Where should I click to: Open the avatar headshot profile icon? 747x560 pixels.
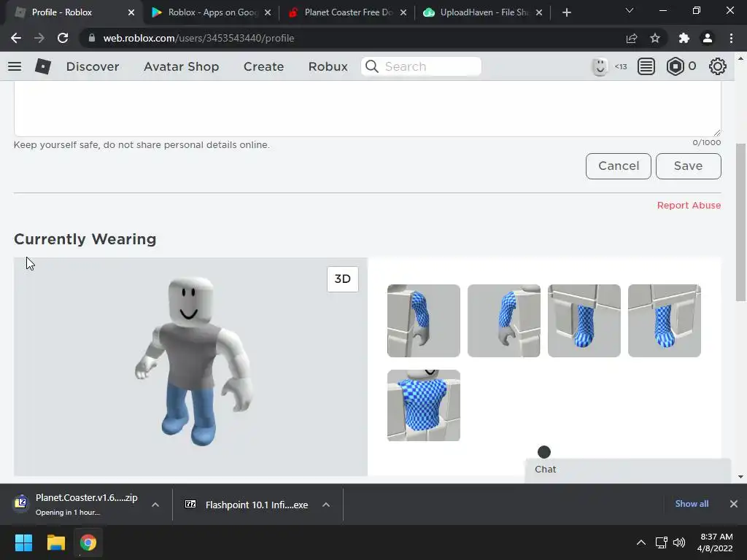coord(600,66)
